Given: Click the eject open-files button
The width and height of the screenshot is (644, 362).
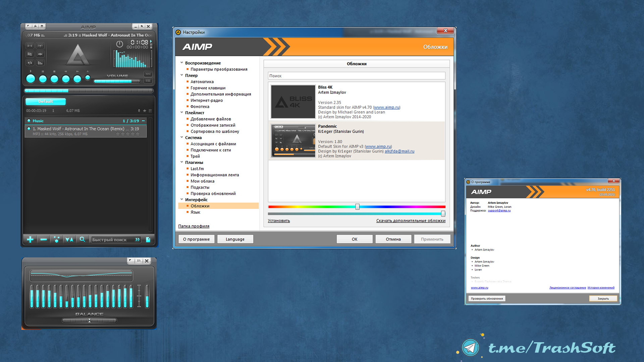Looking at the screenshot, I should (x=88, y=77).
